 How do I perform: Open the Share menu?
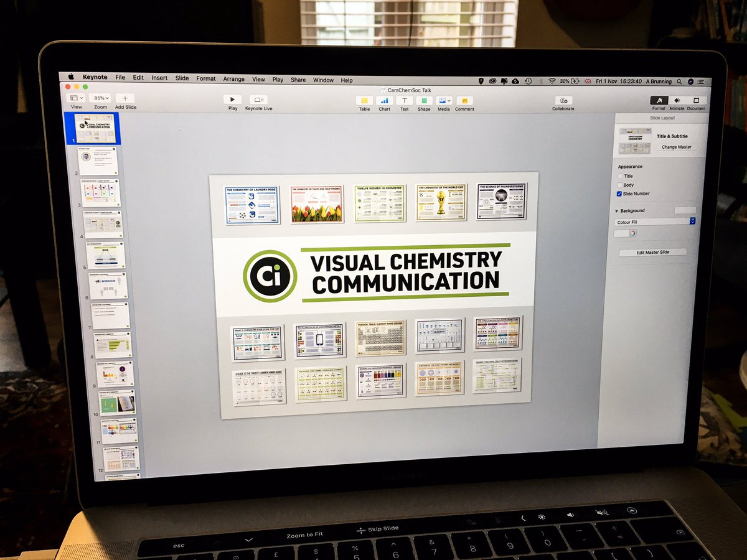click(298, 80)
